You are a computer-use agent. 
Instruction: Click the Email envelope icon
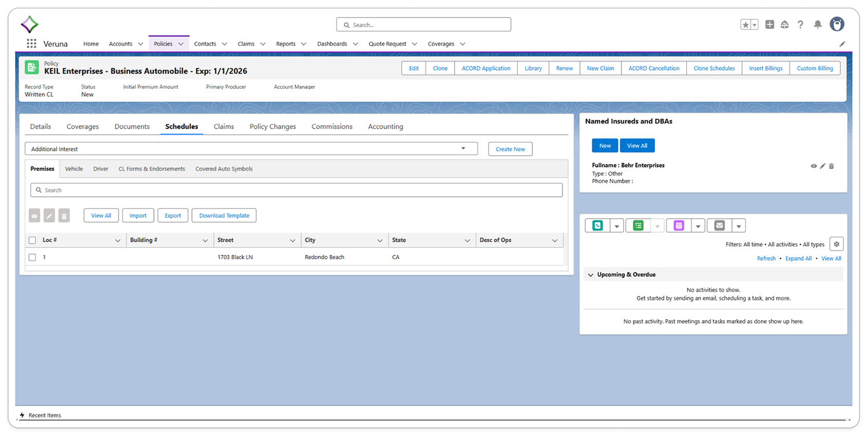click(x=719, y=226)
